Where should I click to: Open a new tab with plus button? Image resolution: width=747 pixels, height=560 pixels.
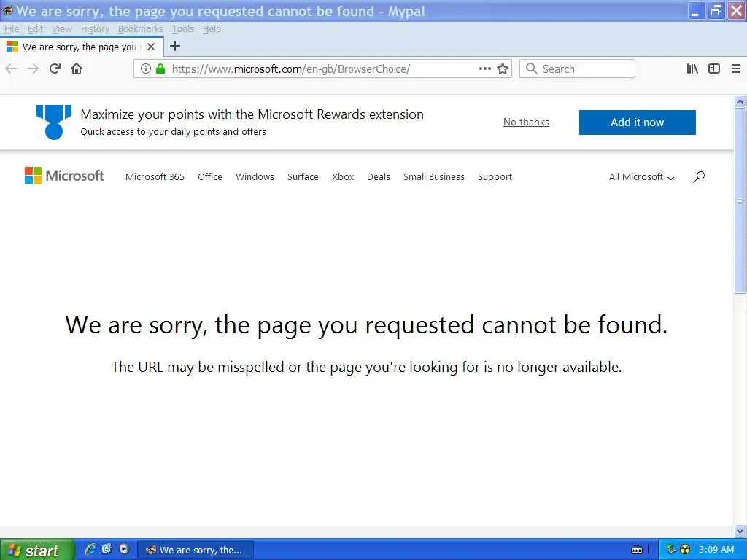[175, 46]
